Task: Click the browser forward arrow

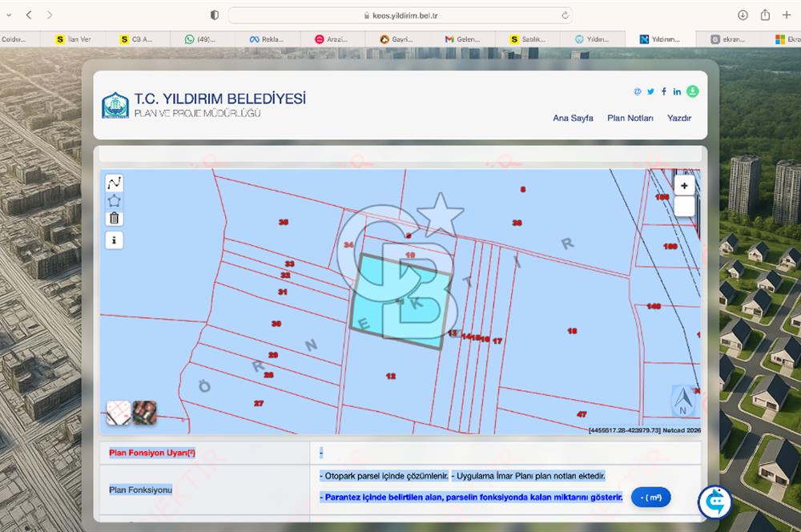Action: (x=50, y=15)
